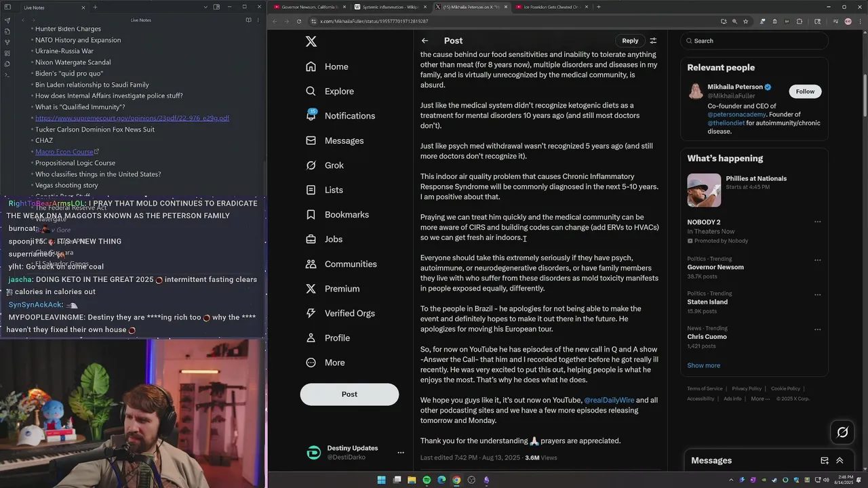Open More footer options dropdown

(x=759, y=399)
